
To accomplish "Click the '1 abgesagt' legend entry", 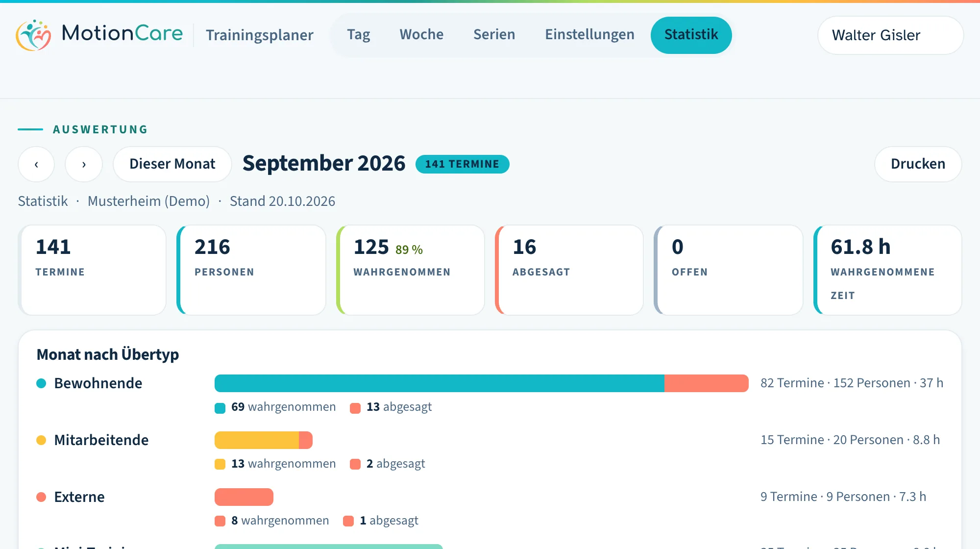I will point(380,521).
